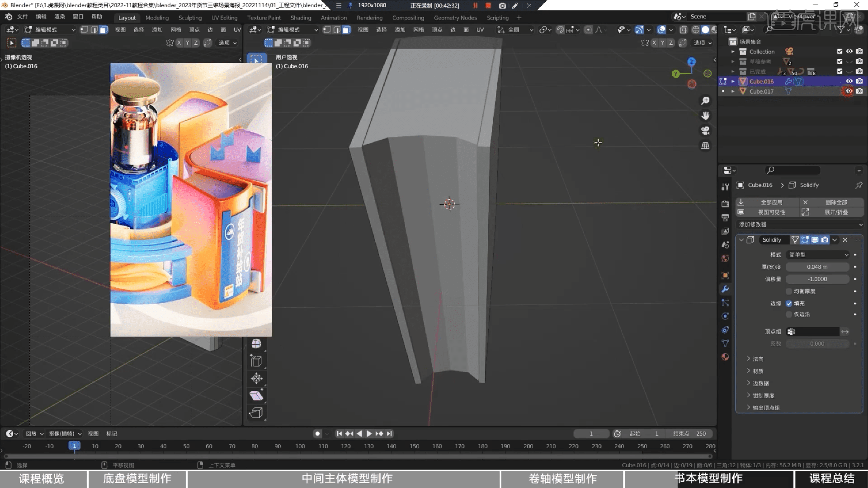Open the 渲染 menu
The width and height of the screenshot is (868, 488).
(60, 17)
